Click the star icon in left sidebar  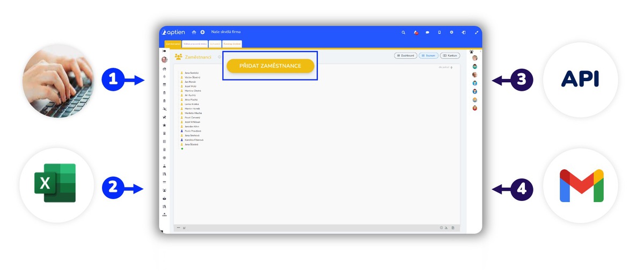pyautogui.click(x=164, y=125)
